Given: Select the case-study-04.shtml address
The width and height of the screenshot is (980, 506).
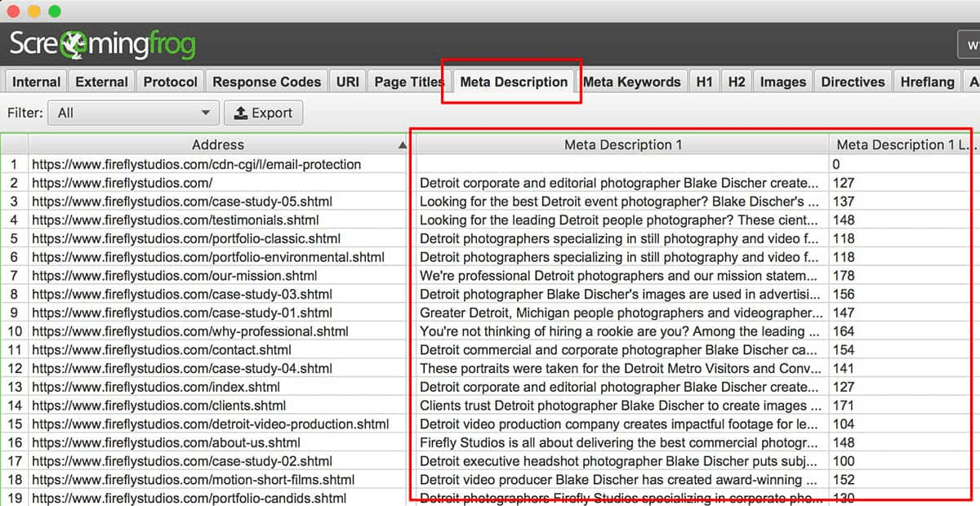Looking at the screenshot, I should (x=182, y=368).
